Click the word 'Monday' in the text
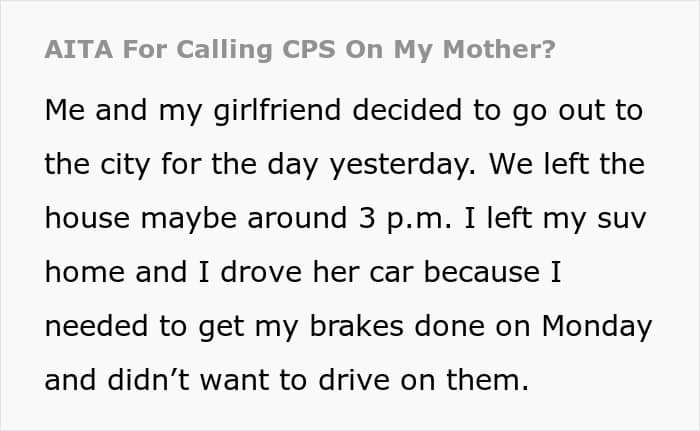The image size is (700, 431). 597,327
